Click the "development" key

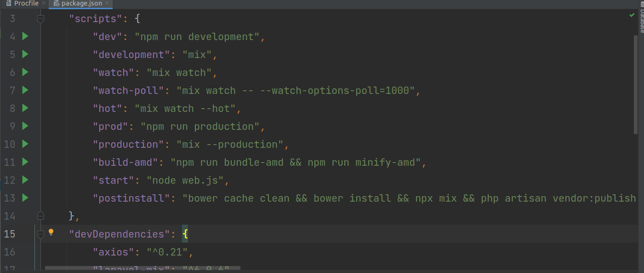click(x=131, y=55)
